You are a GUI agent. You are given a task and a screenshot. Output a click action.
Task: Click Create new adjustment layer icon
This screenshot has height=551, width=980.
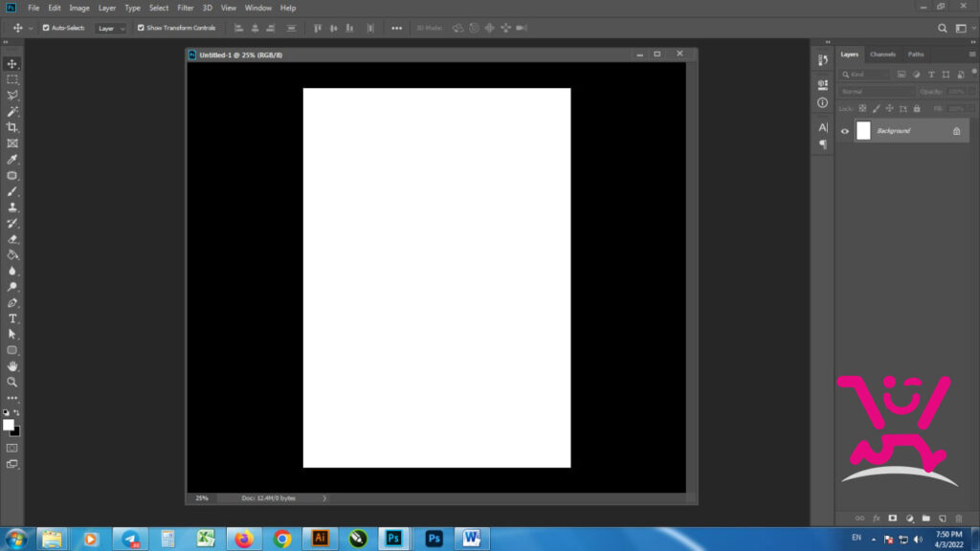tap(909, 518)
